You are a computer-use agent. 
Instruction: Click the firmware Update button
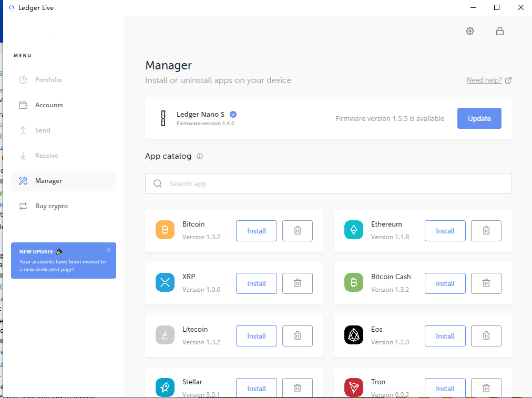479,118
